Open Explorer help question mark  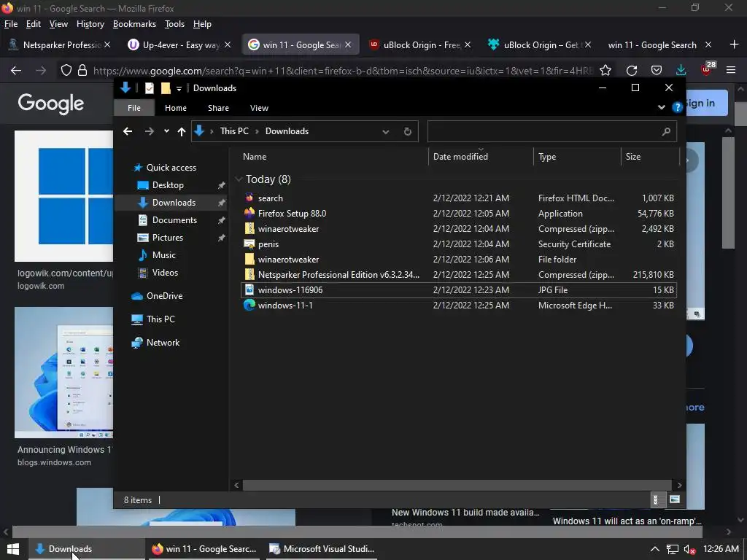677,108
